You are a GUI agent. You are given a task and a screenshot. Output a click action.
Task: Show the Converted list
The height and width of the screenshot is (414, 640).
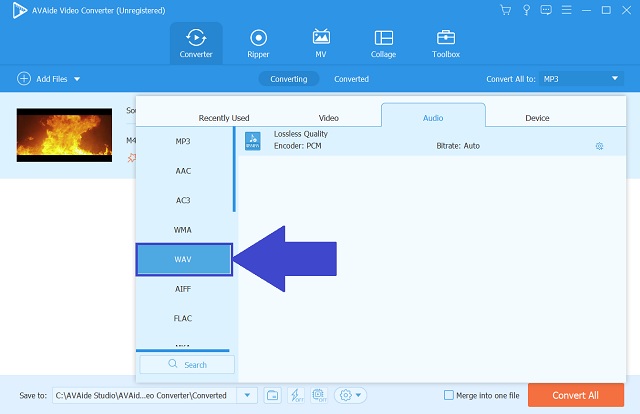[351, 79]
